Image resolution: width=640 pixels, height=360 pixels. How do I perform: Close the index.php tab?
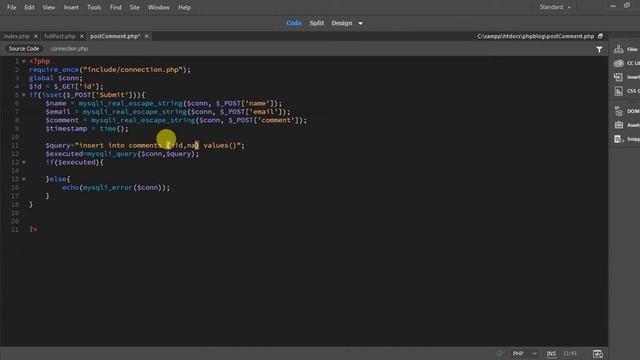(x=36, y=36)
